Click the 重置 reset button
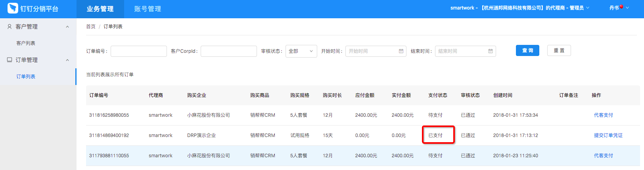644x170 pixels. click(559, 50)
